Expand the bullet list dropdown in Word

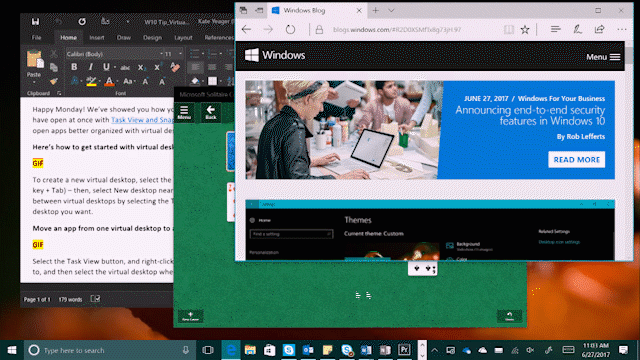(203, 53)
